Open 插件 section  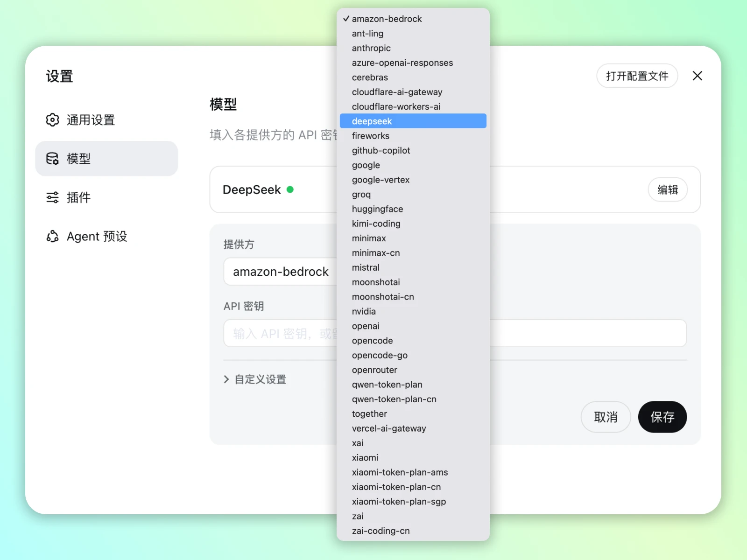coord(106,197)
